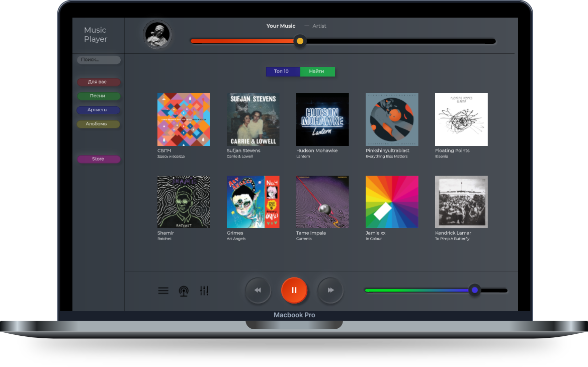
Task: Click the 'Здесь и всегда' album title
Action: click(171, 157)
